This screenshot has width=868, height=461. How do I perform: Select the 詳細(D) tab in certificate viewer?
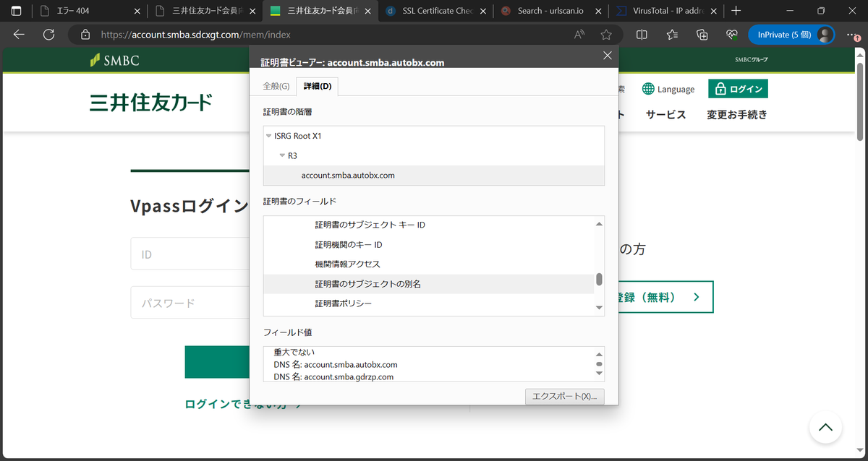(318, 86)
